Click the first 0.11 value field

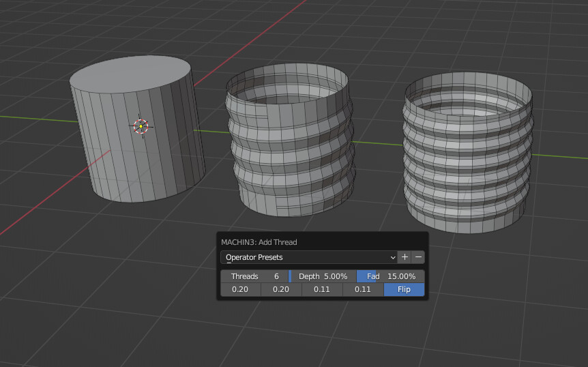[x=322, y=289]
